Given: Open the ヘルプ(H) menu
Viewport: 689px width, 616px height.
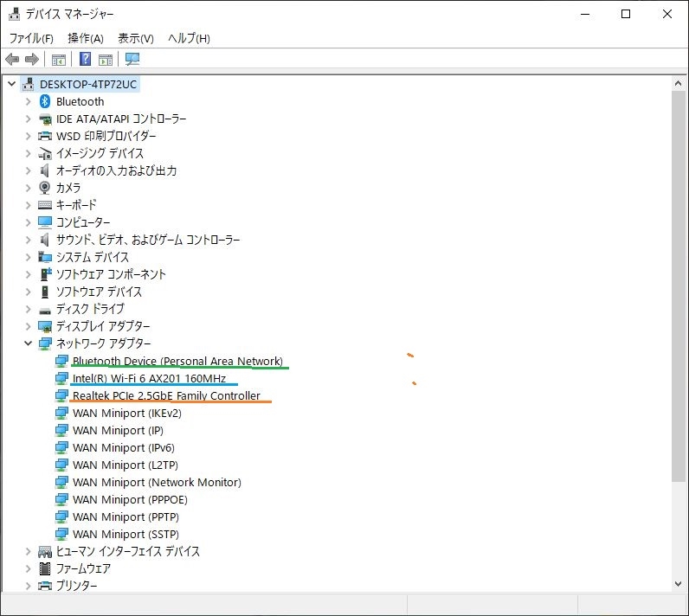Looking at the screenshot, I should (x=189, y=38).
